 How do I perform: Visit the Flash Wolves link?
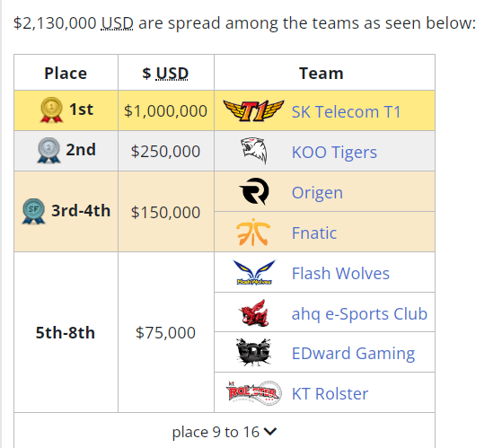coord(340,273)
